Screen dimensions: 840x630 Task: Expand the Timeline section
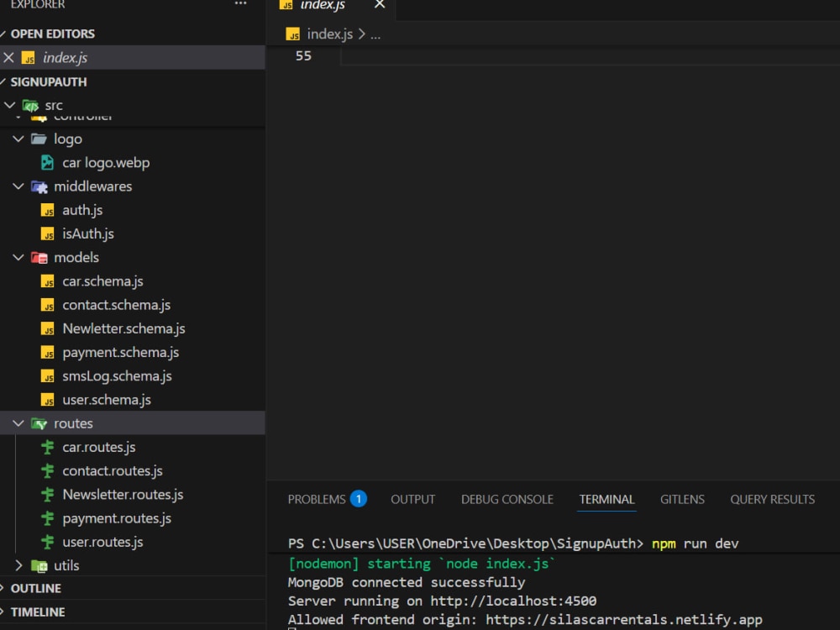[x=3, y=612]
